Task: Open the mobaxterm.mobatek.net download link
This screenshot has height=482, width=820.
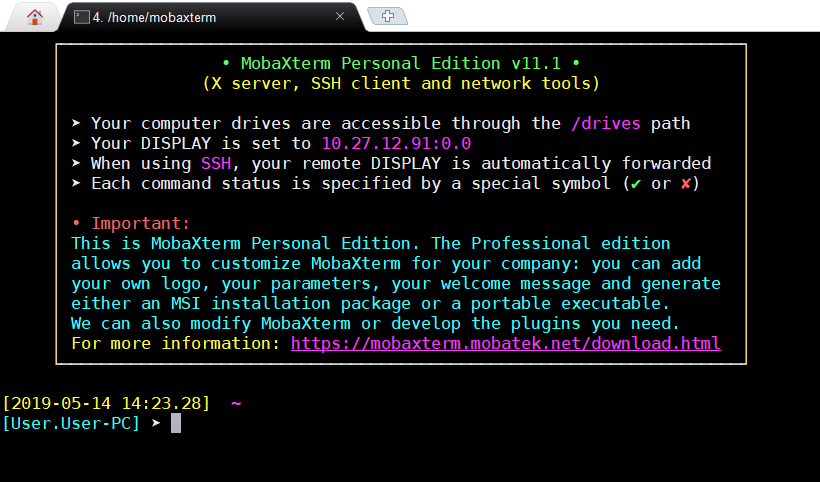Action: 506,343
